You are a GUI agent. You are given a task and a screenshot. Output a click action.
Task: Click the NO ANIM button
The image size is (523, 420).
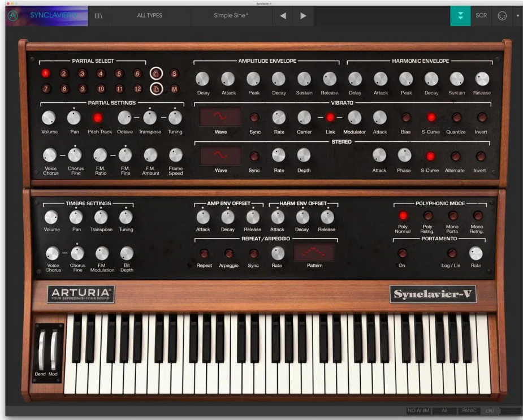pyautogui.click(x=418, y=410)
